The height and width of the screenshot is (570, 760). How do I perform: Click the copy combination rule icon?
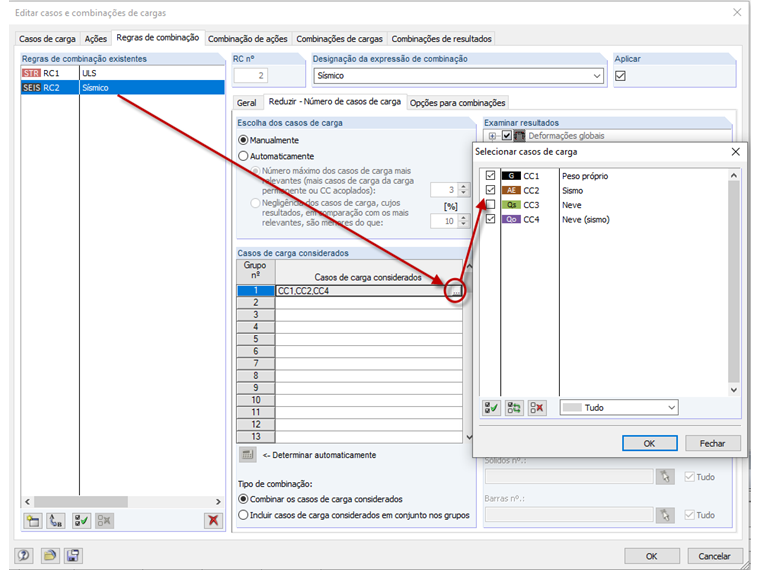[x=56, y=521]
